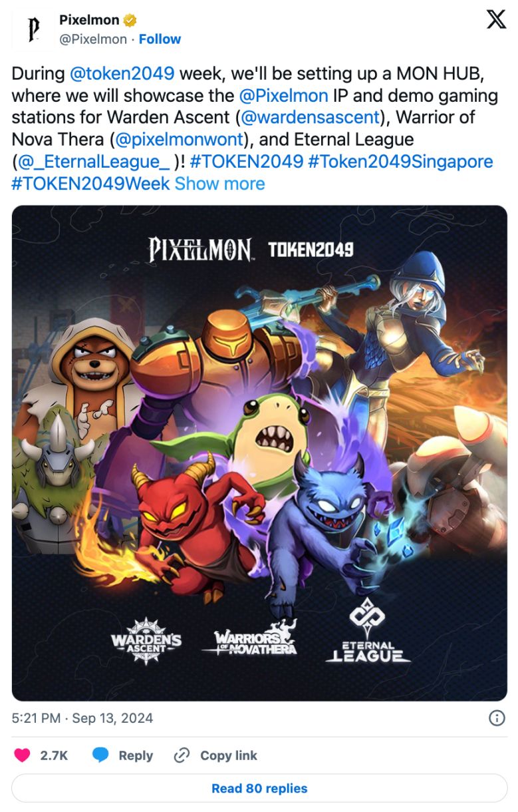Viewport: 518px width, 812px height.
Task: Click the copy link chain icon
Action: pyautogui.click(x=182, y=755)
